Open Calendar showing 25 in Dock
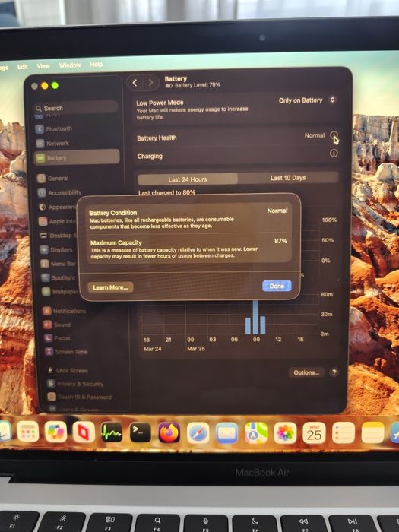399x532 pixels. [314, 432]
